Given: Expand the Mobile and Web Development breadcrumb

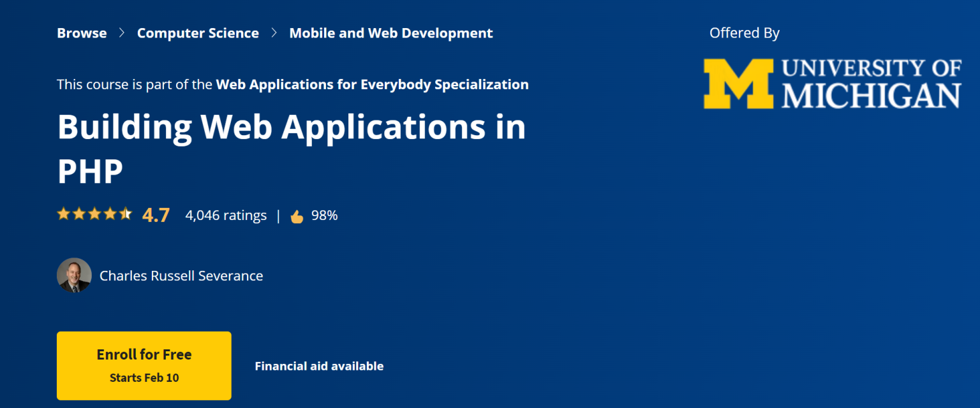Looking at the screenshot, I should pyautogui.click(x=391, y=33).
